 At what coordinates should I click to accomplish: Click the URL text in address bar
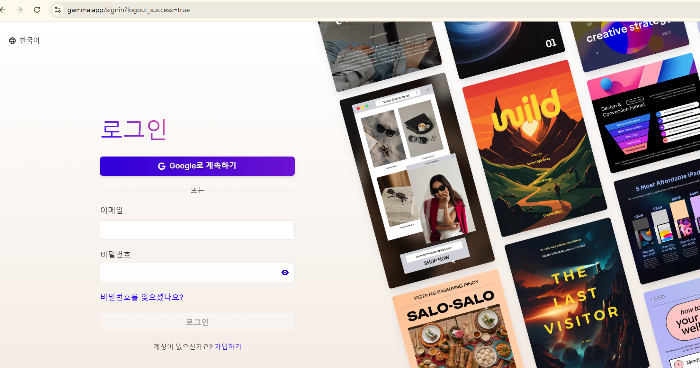[x=129, y=10]
